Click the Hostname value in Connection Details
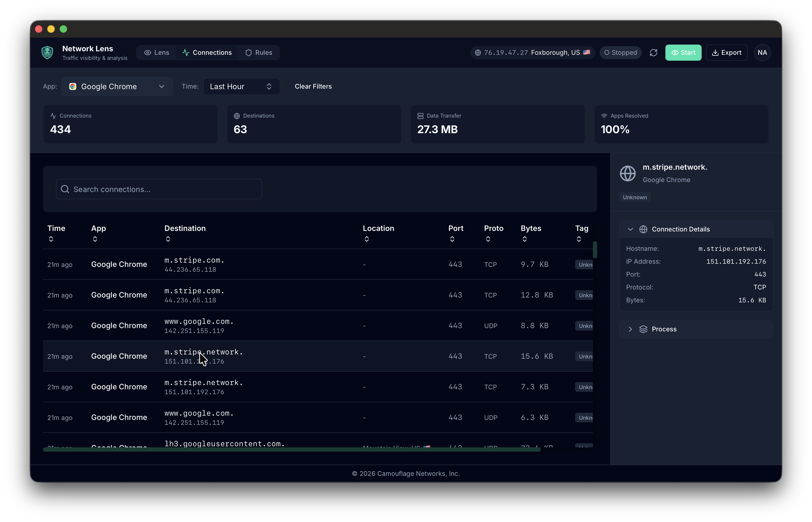 [x=732, y=248]
